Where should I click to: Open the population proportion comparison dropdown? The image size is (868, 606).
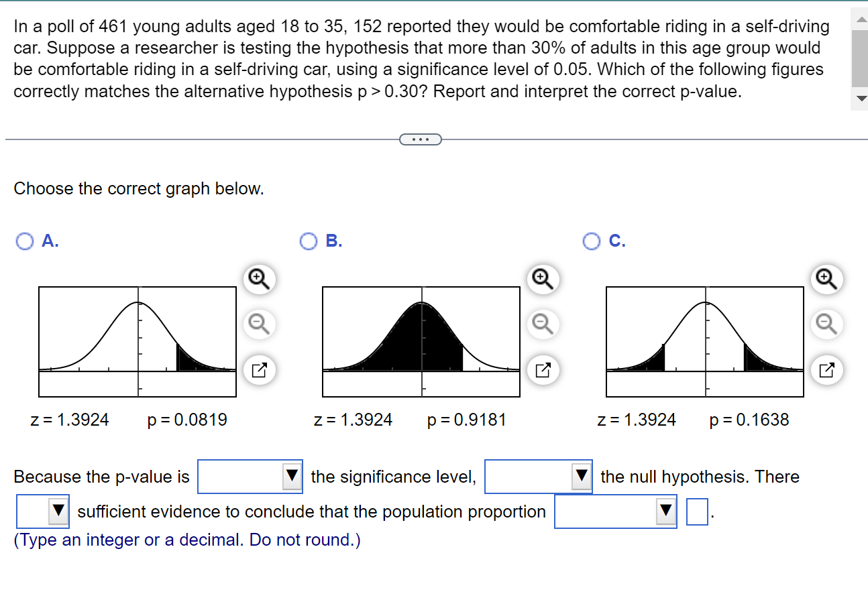point(665,511)
